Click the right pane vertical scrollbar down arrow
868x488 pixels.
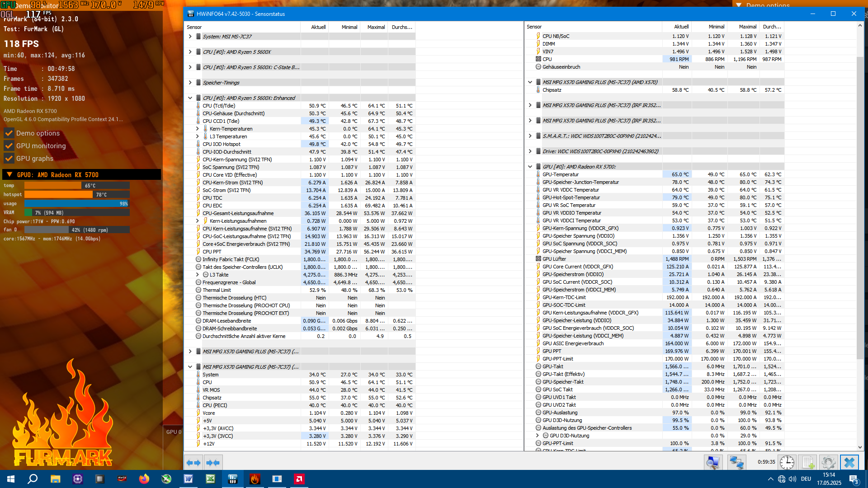tap(860, 447)
